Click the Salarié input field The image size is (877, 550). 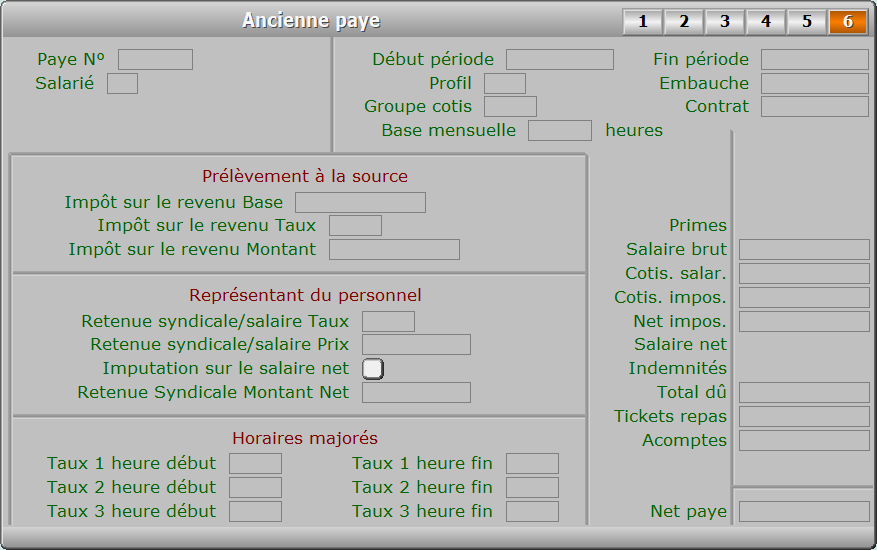coord(122,83)
